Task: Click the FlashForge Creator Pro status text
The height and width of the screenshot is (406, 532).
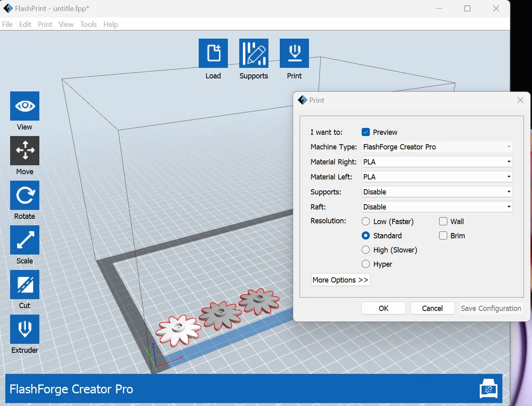Action: 71,389
